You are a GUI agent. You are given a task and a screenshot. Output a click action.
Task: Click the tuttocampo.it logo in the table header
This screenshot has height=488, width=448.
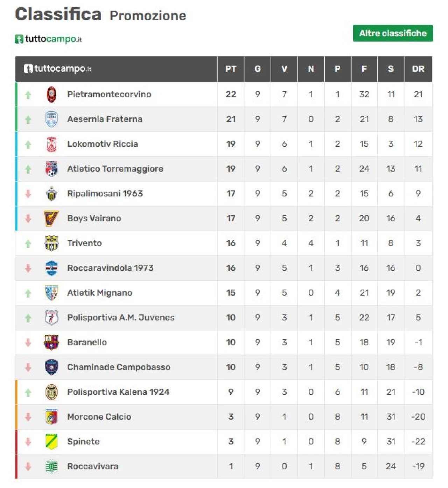[x=58, y=69]
